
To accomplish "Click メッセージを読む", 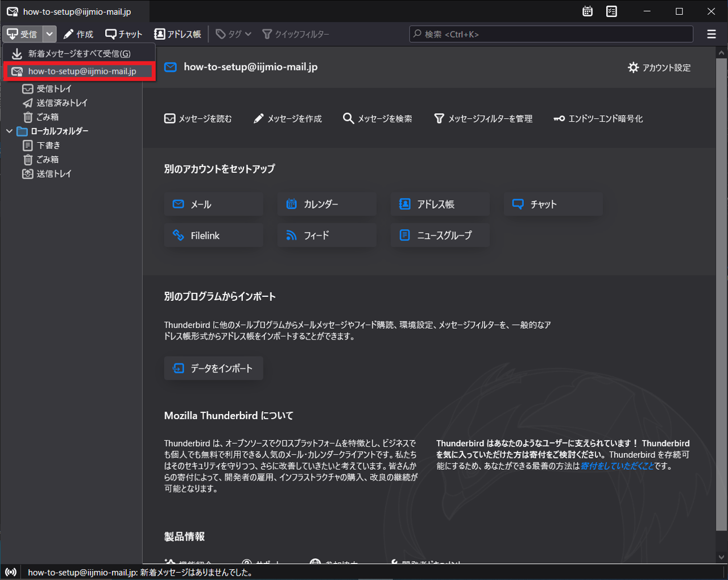I will 198,118.
